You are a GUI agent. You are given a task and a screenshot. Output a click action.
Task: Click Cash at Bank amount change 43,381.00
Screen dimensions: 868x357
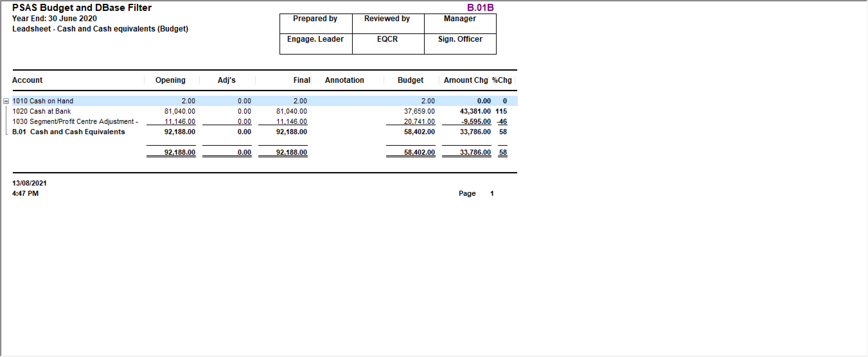[475, 111]
